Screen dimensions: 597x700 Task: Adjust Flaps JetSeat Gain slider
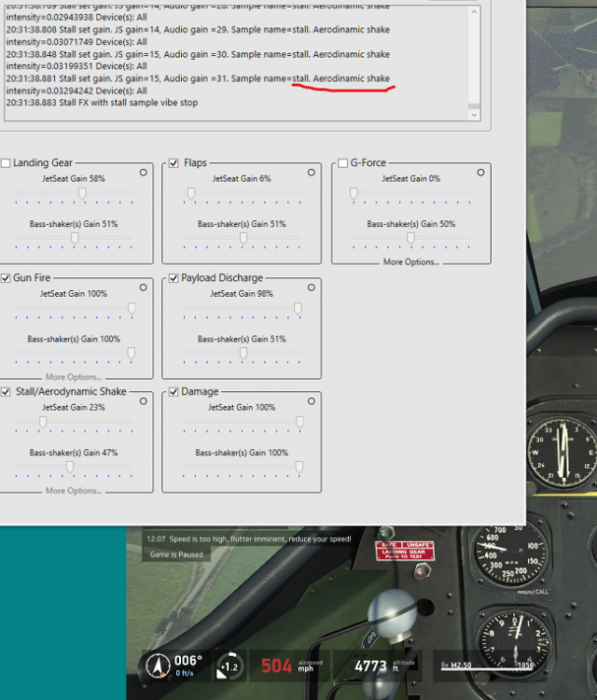pyautogui.click(x=191, y=193)
